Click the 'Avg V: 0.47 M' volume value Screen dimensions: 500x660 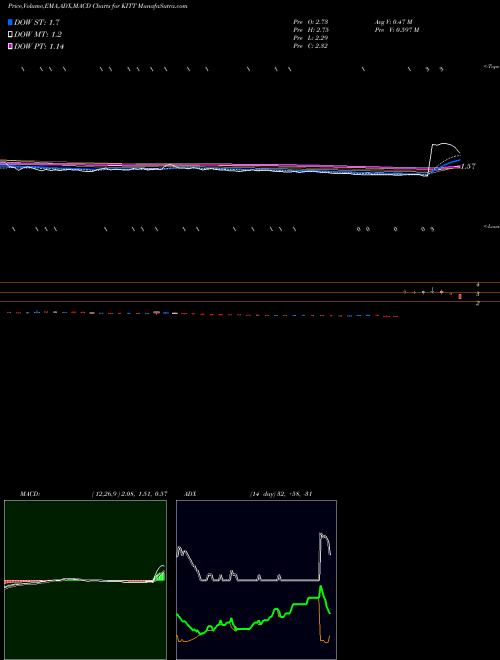tap(394, 21)
